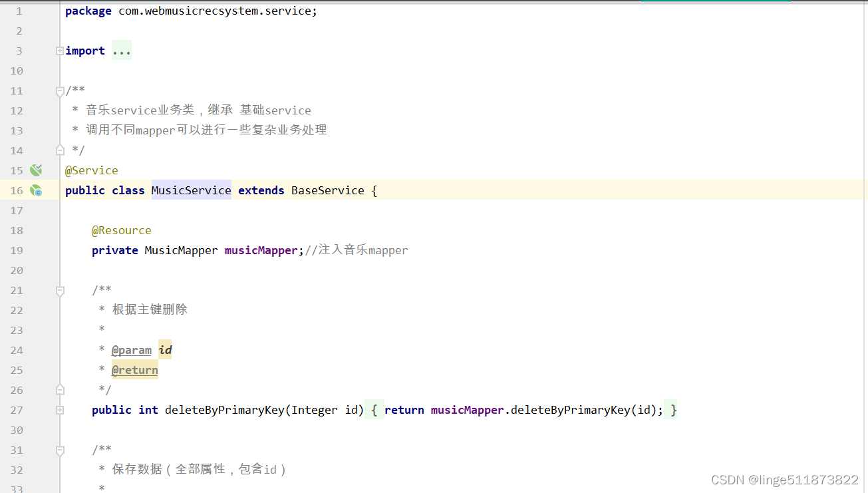The height and width of the screenshot is (493, 868).
Task: Click the int return type keyword
Action: 148,410
